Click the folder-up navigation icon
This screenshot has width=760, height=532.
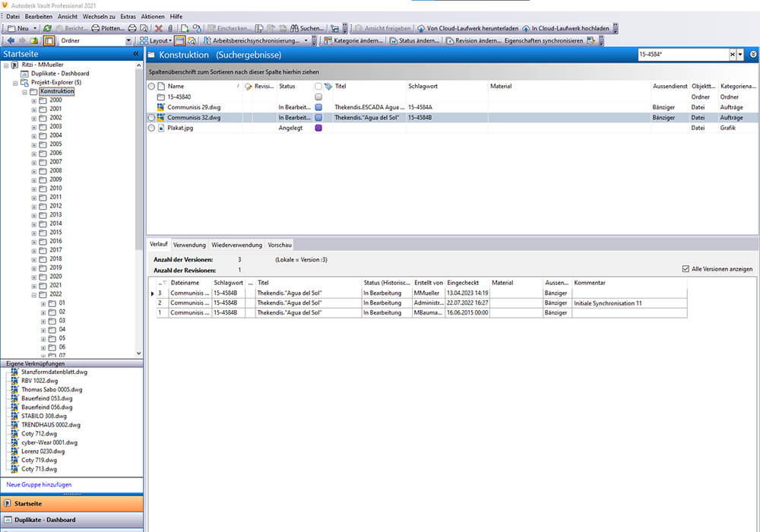click(x=34, y=41)
